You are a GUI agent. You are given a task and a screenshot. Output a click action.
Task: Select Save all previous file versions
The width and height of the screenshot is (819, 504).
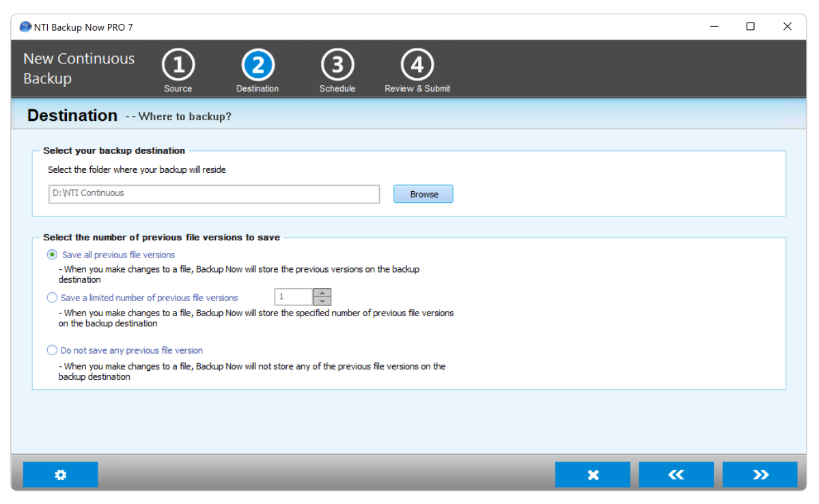pos(52,255)
